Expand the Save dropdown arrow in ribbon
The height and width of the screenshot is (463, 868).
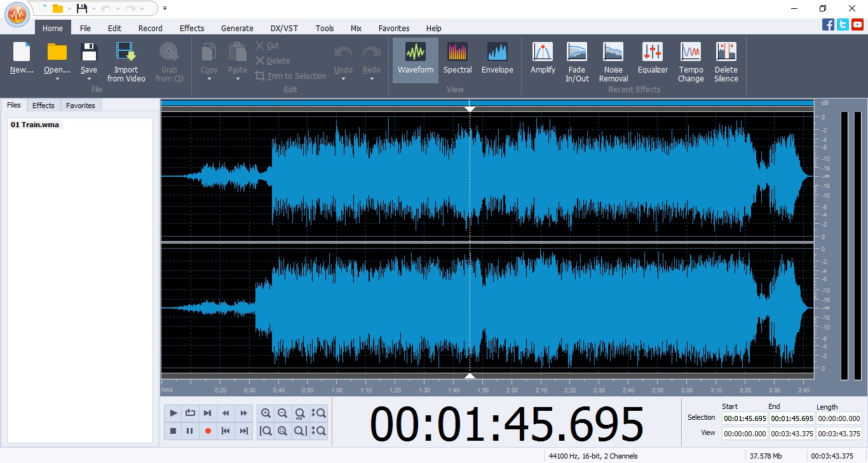[x=89, y=79]
